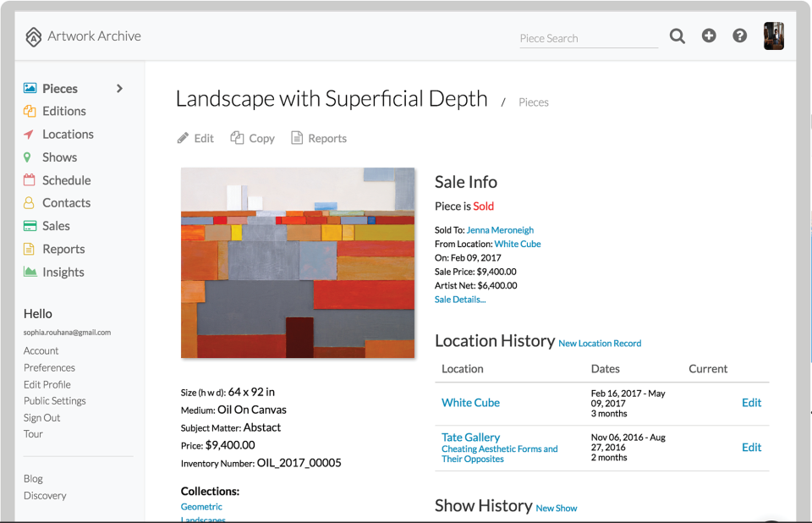Screen dimensions: 812x523
Task: Open the Sale Details link
Action: [x=459, y=299]
